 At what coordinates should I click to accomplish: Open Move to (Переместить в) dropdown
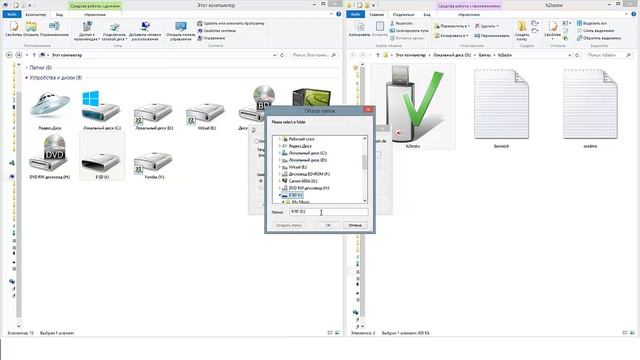(x=452, y=26)
